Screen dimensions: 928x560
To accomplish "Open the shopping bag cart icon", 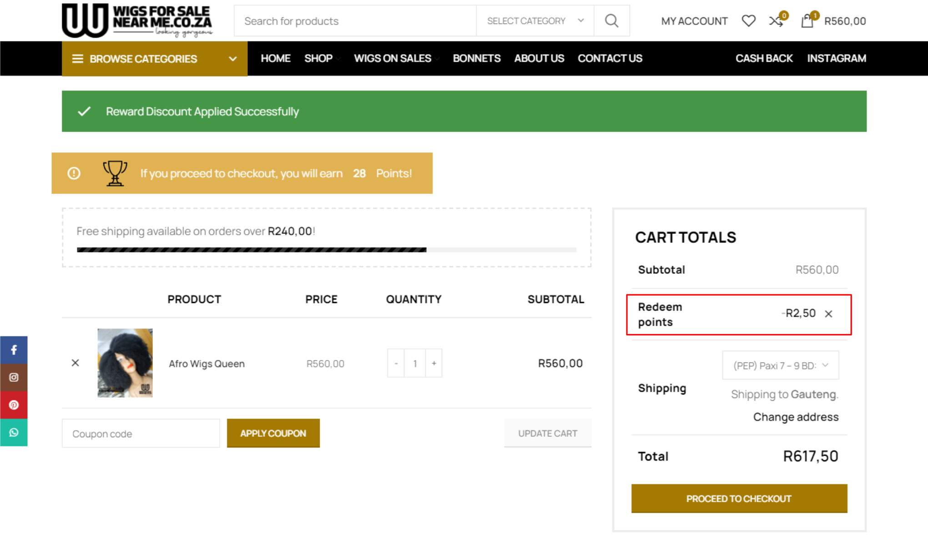I will [x=807, y=21].
